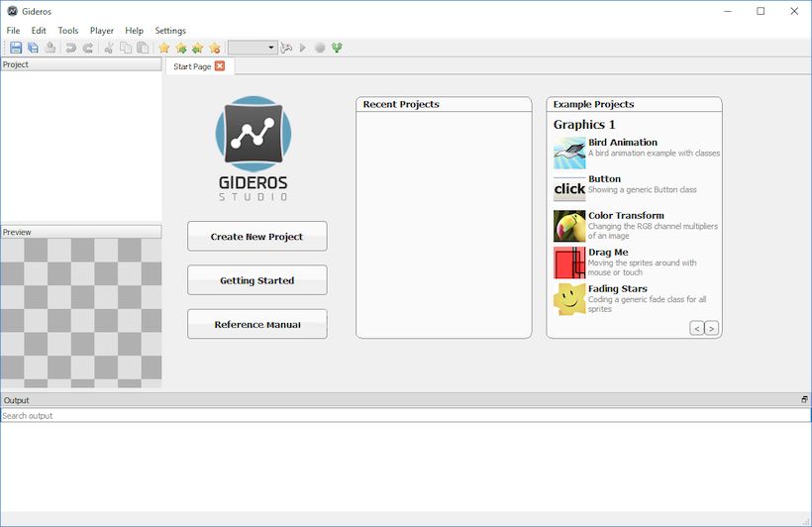Image resolution: width=812 pixels, height=527 pixels.
Task: Click the Project panel header
Action: pyautogui.click(x=81, y=64)
